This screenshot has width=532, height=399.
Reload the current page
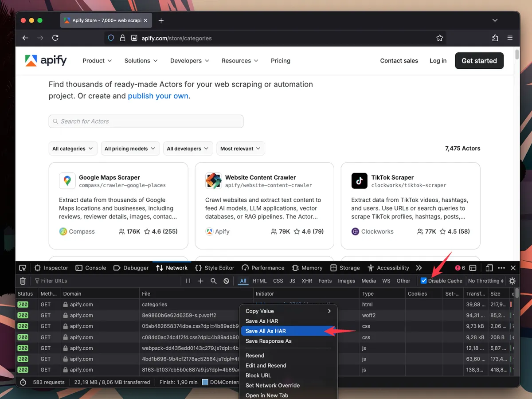click(x=55, y=38)
